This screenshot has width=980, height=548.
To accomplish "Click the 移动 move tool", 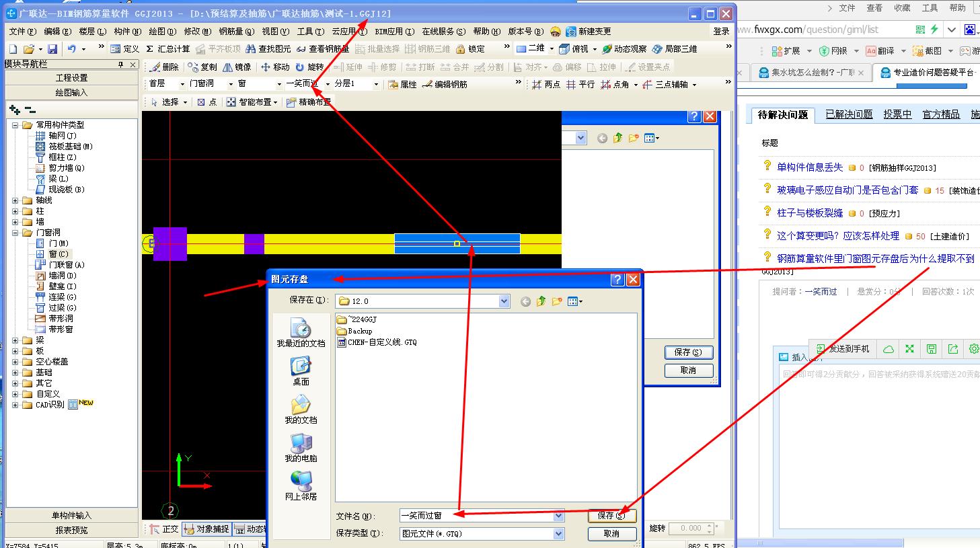I will (275, 67).
